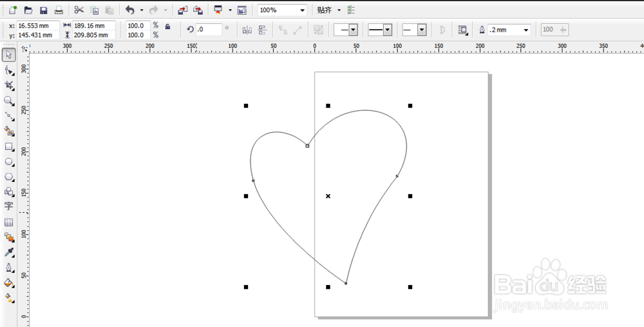
Task: Open the welcome screen icon
Action: [242, 10]
